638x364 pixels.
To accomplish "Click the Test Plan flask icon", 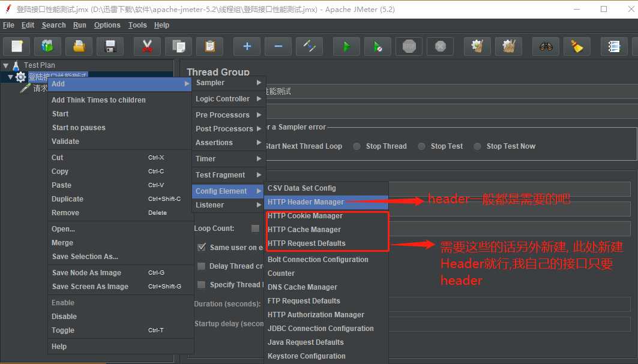I will 16,65.
